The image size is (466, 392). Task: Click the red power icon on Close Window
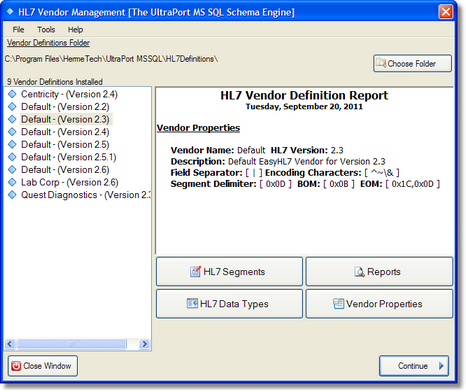tap(16, 366)
